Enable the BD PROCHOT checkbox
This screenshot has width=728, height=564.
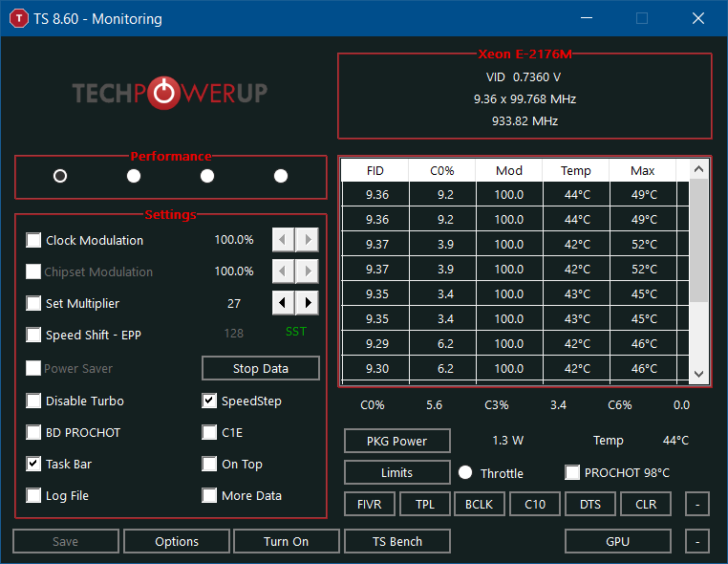[33, 432]
